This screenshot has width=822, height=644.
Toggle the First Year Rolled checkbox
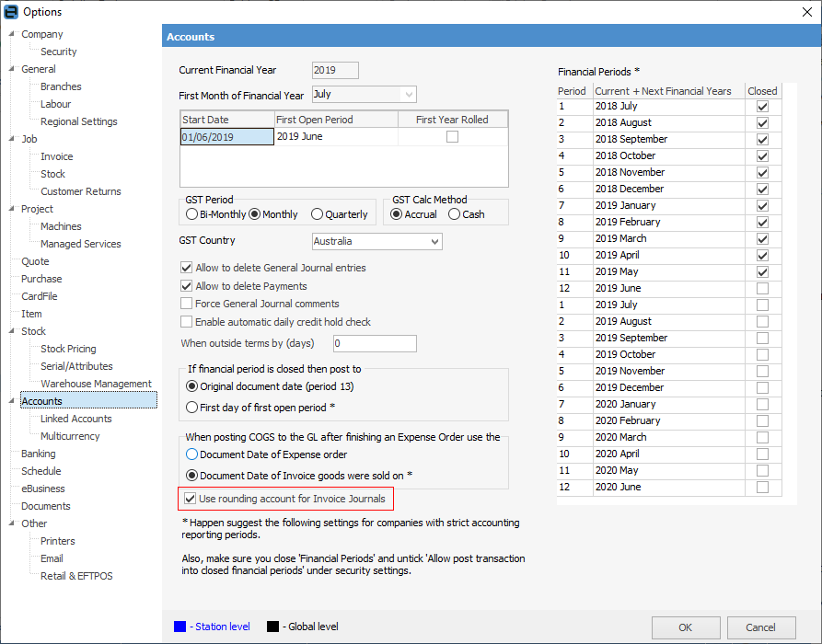tap(452, 137)
